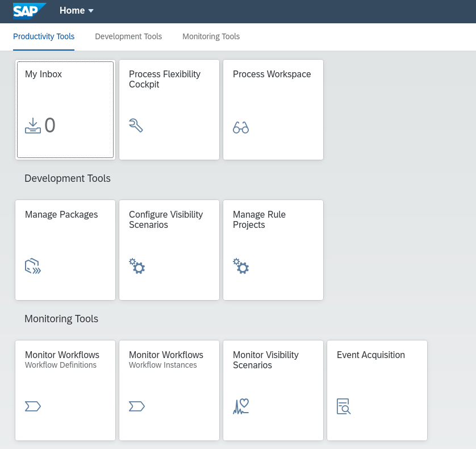This screenshot has height=449, width=476.
Task: Open the Event Acquisition tile title
Action: [370, 355]
